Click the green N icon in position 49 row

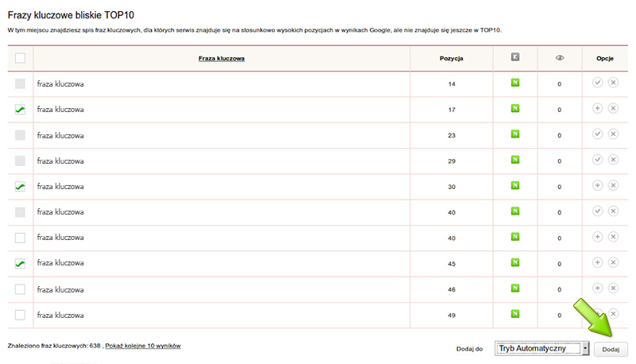(515, 314)
